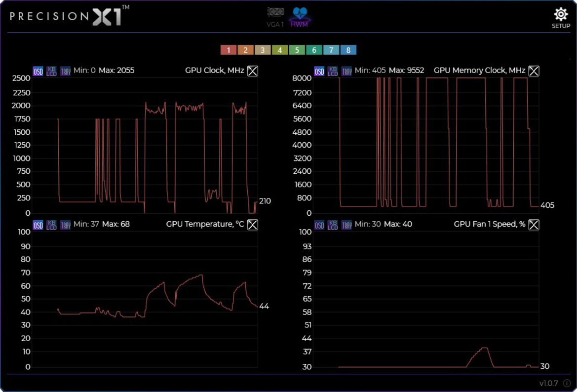This screenshot has height=392, width=577.
Task: Click the v1.0.7 version label
Action: coord(549,383)
